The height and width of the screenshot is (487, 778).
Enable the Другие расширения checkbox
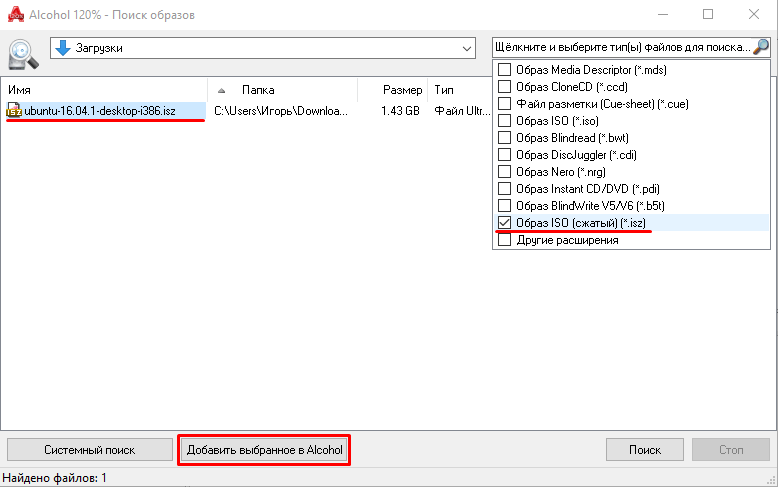504,240
